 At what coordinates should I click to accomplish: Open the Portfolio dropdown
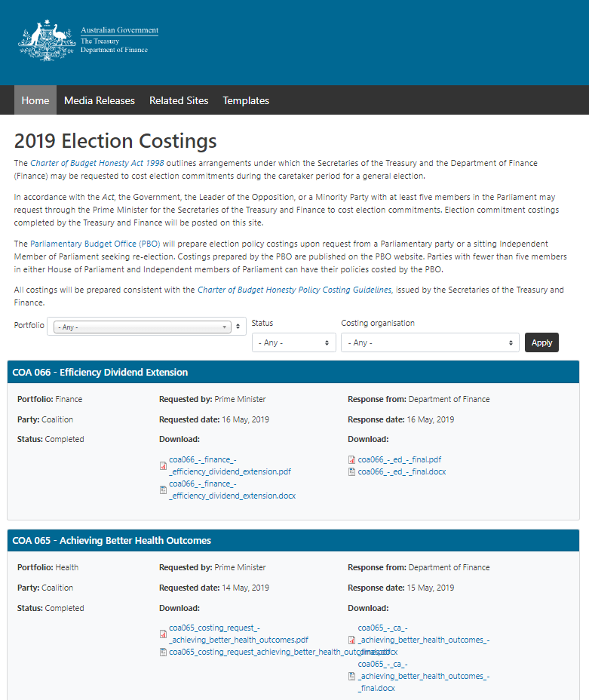[x=146, y=327]
